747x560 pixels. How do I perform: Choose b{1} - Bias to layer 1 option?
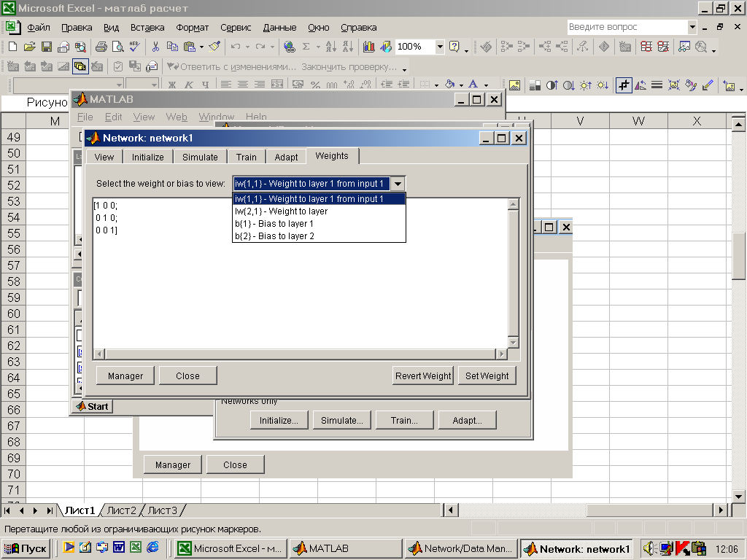319,224
